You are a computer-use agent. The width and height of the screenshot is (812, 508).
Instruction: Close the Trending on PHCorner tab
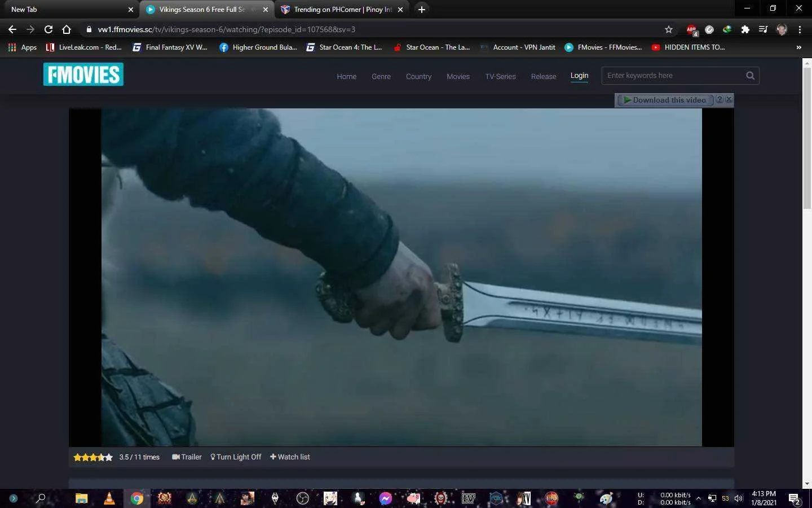400,10
